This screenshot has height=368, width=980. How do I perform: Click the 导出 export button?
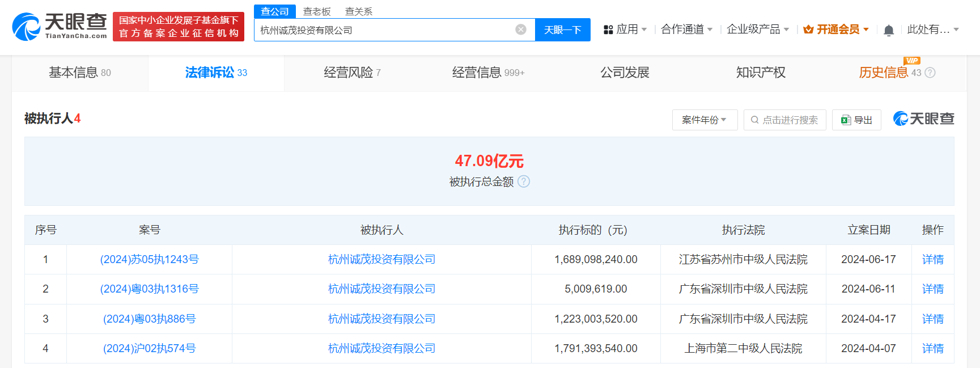[856, 120]
